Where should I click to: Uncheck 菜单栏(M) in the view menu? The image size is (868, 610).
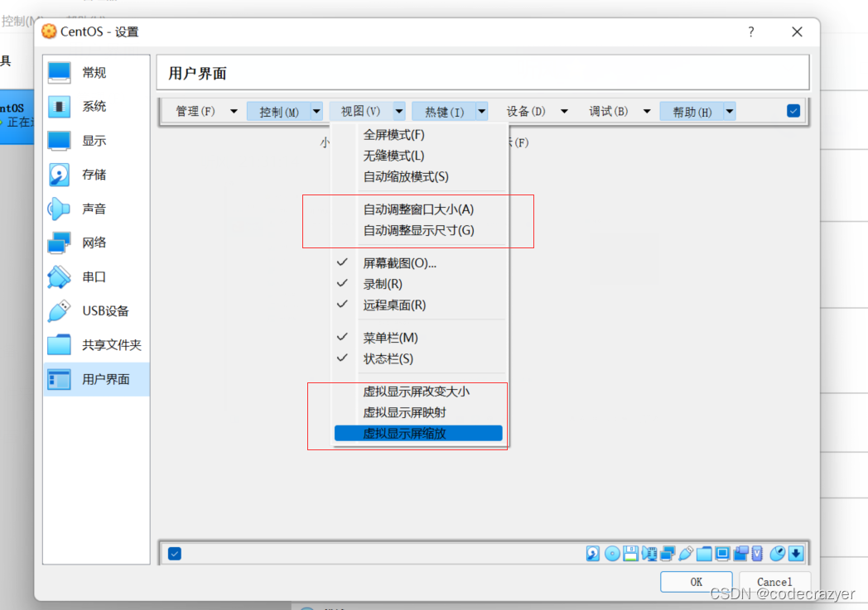pos(420,338)
